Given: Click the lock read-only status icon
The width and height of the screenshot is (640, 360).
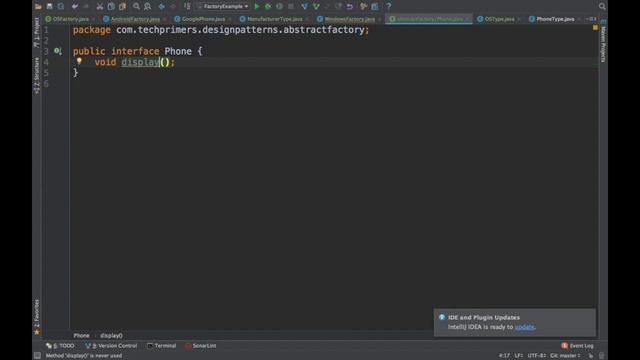Looking at the screenshot, I should [x=591, y=356].
